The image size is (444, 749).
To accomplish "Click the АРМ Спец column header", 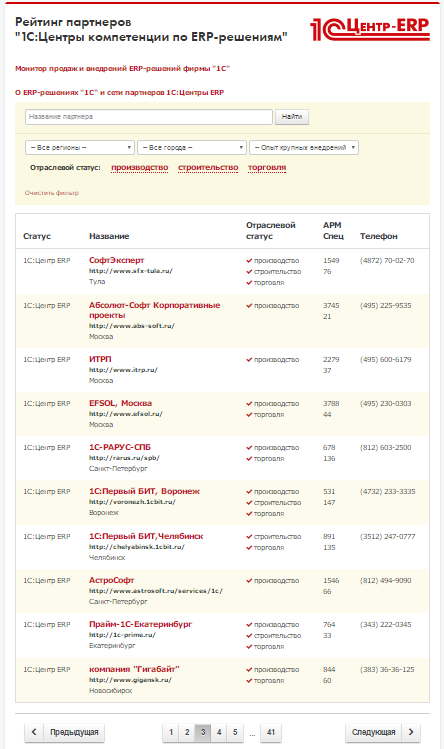I will click(333, 230).
